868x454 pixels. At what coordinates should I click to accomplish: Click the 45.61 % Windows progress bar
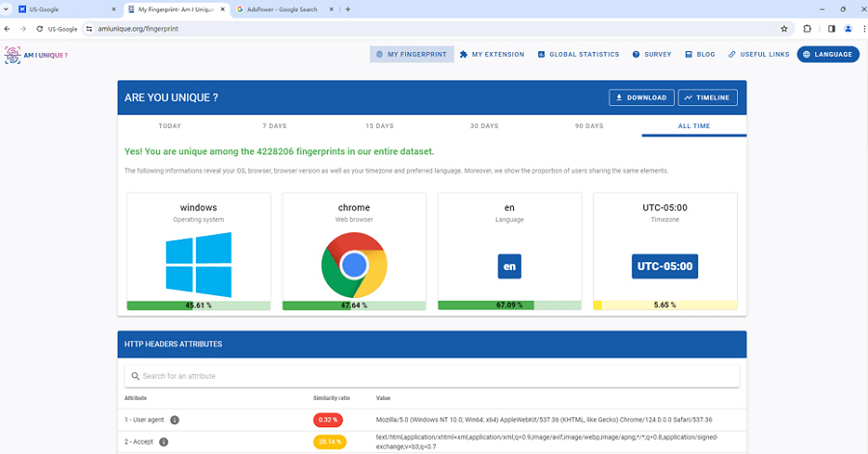click(x=199, y=306)
